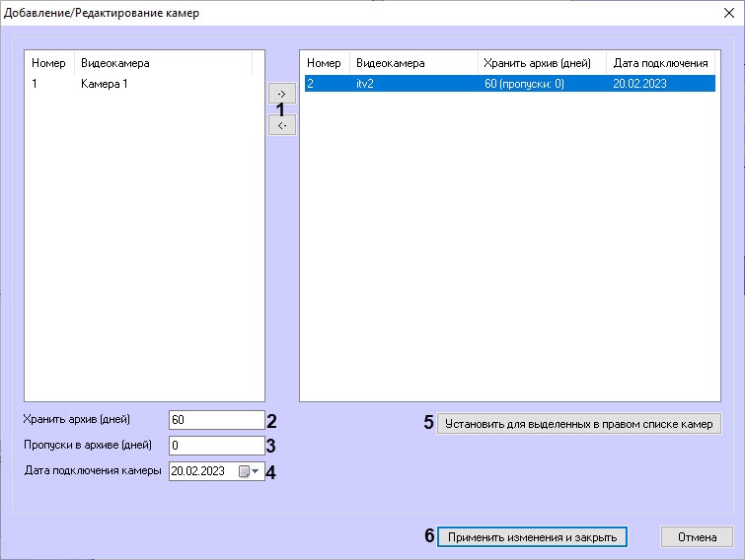745x560 pixels.
Task: Focus the 'Хранить архив (дней)' input field
Action: point(216,420)
